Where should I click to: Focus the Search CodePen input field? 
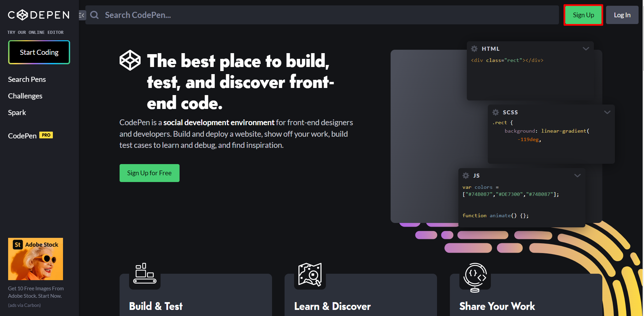322,15
